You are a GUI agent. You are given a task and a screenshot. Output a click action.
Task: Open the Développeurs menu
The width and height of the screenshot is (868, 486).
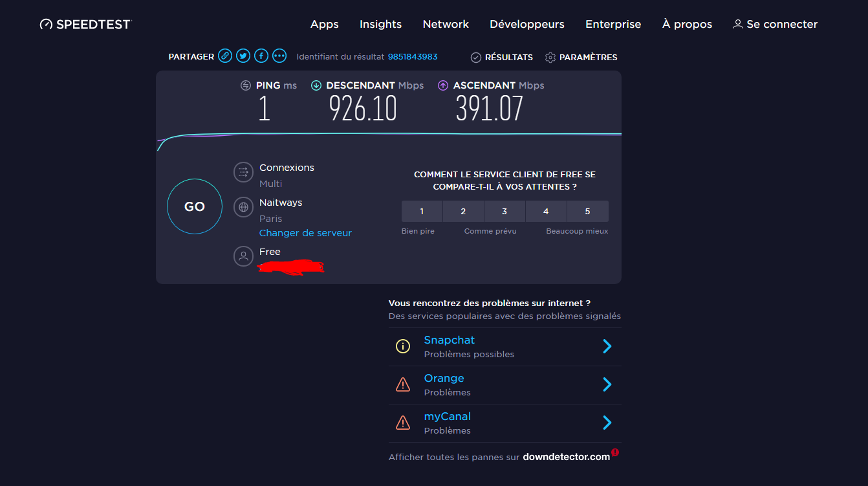(527, 24)
